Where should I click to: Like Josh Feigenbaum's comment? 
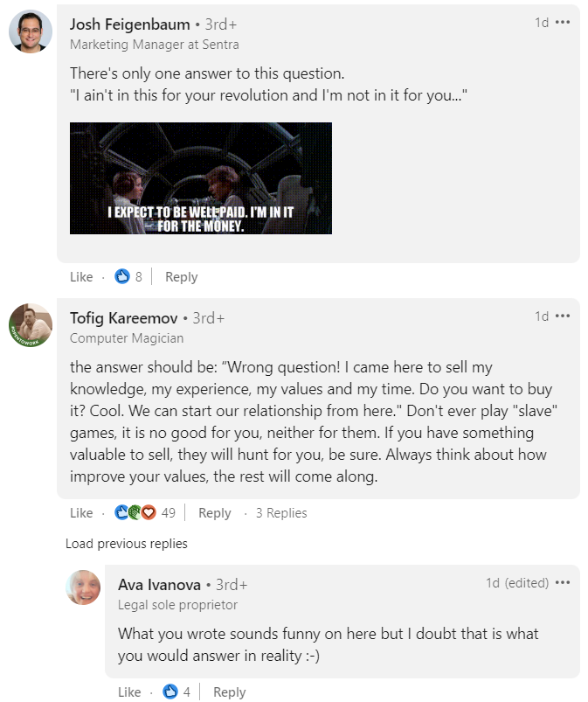(x=81, y=277)
